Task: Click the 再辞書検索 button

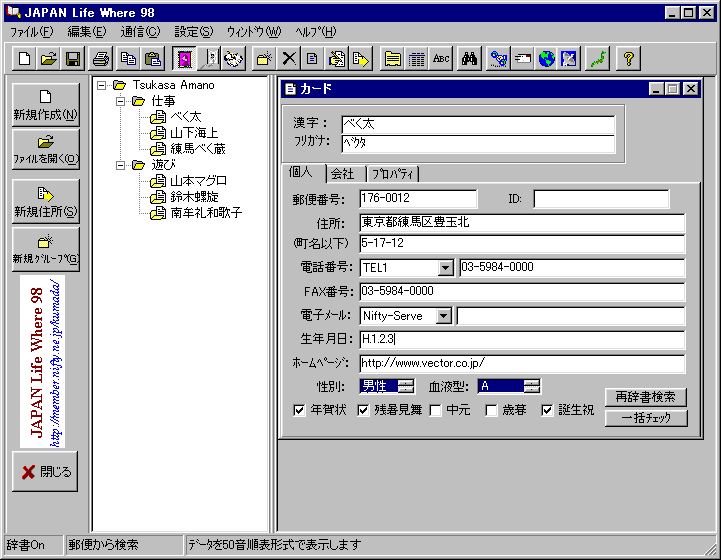Action: click(646, 397)
